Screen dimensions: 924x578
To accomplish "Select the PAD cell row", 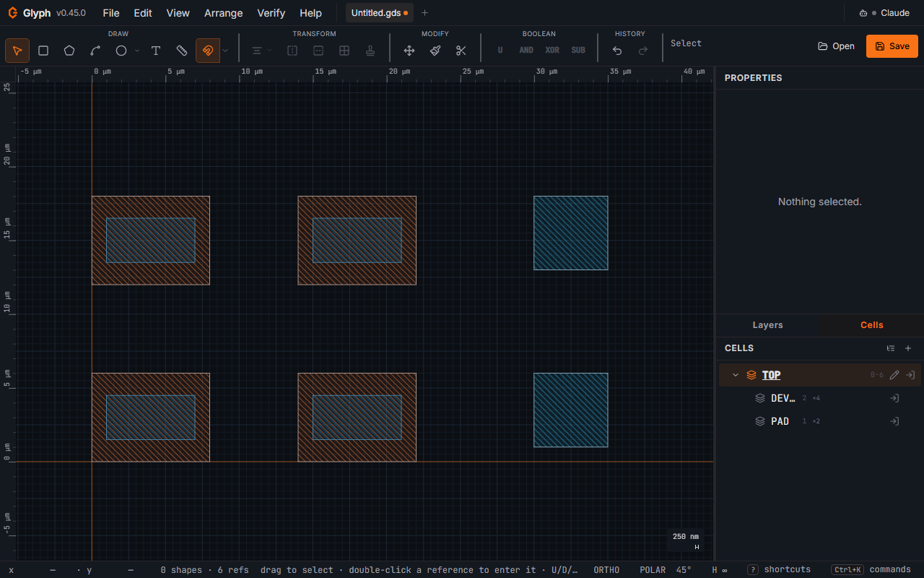I will click(820, 421).
